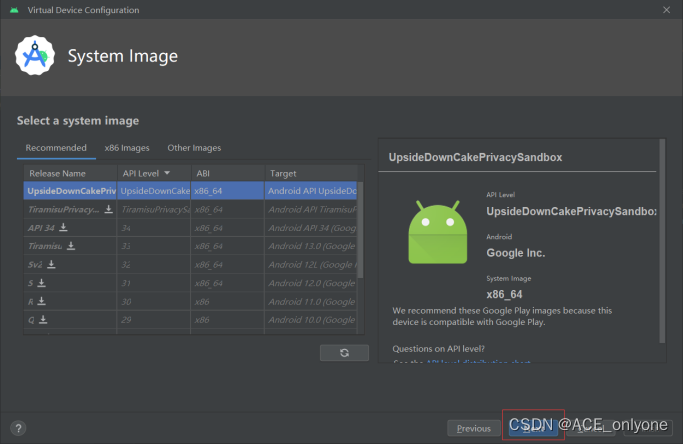Go back with Previous button
Screen dimensions: 684x444
click(x=474, y=429)
